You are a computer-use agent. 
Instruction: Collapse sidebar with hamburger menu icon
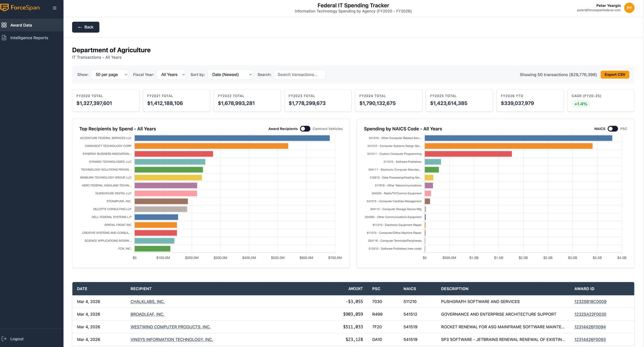(x=55, y=8)
